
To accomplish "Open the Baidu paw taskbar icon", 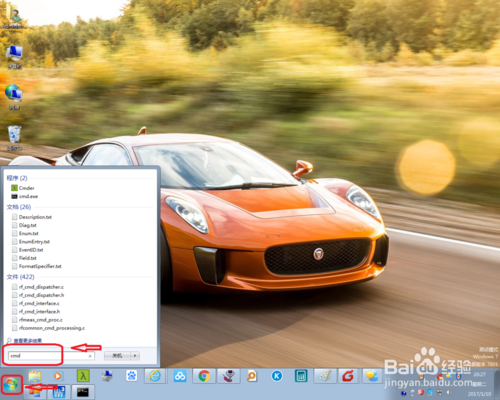I will 131,376.
